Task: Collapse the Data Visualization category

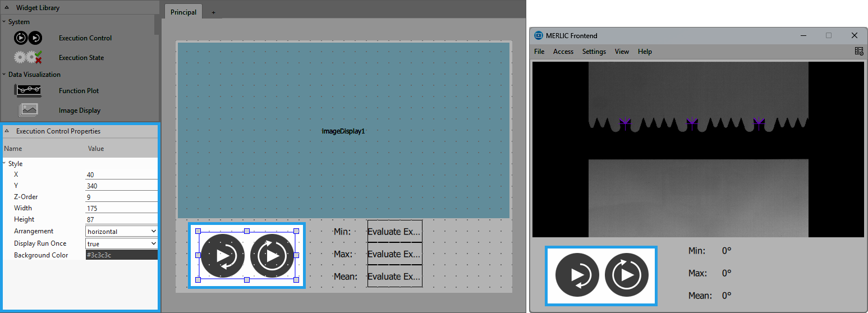Action: click(4, 75)
